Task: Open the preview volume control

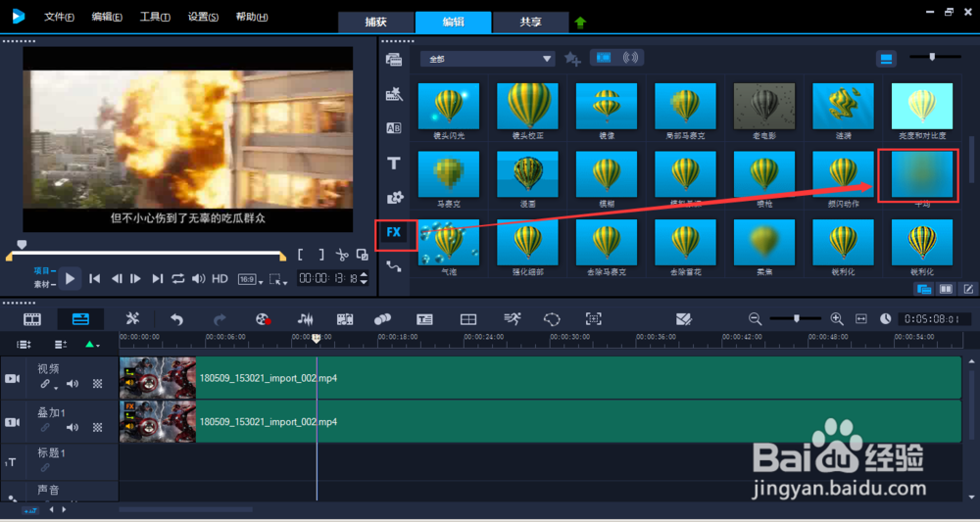Action: pyautogui.click(x=199, y=278)
